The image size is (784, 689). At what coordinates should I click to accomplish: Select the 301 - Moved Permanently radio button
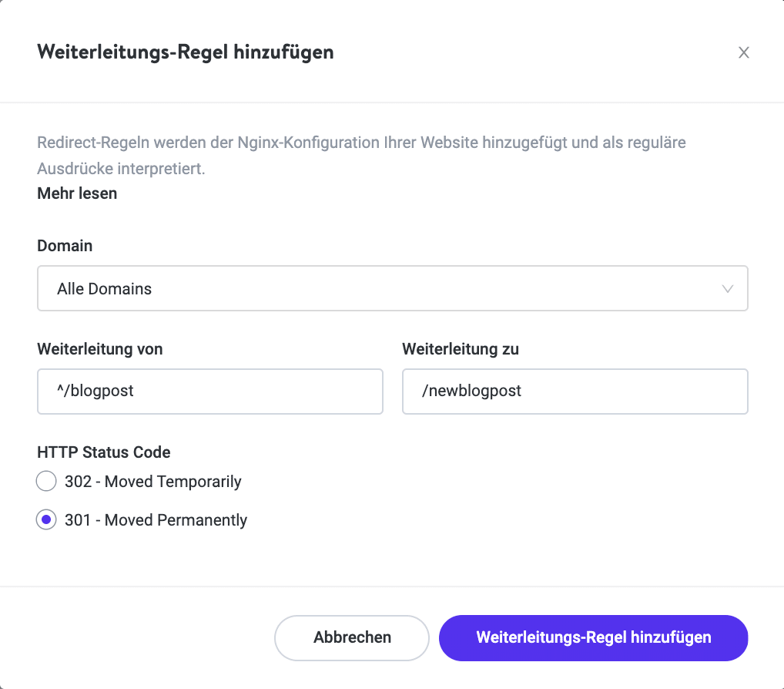(x=46, y=519)
